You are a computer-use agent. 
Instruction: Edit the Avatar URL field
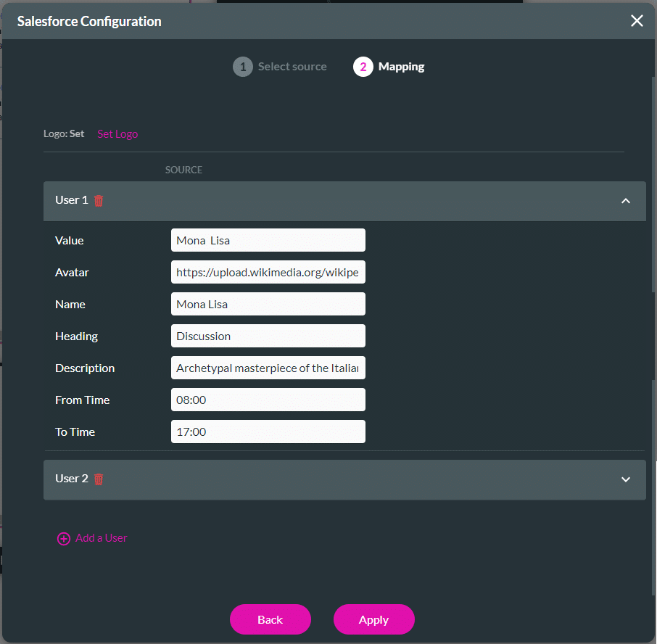268,272
